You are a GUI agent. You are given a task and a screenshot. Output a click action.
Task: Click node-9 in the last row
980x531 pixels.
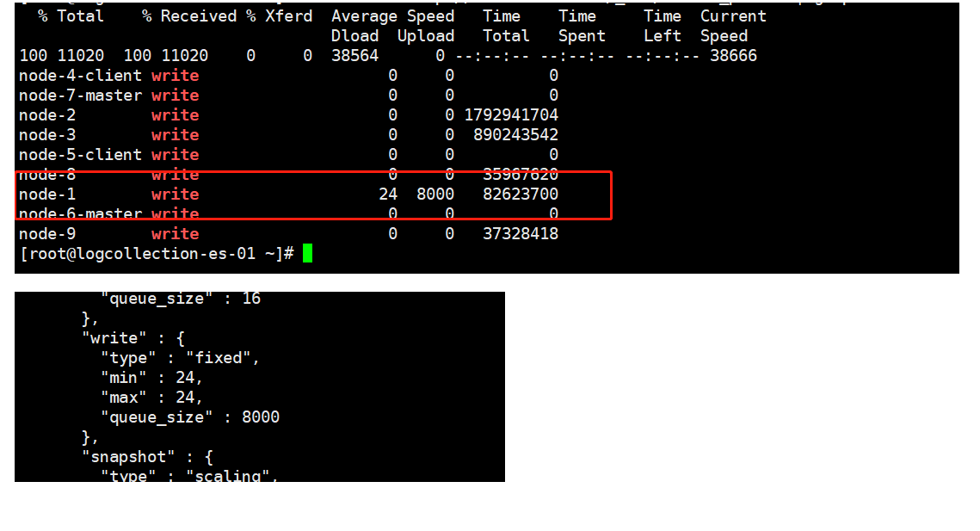click(x=47, y=234)
